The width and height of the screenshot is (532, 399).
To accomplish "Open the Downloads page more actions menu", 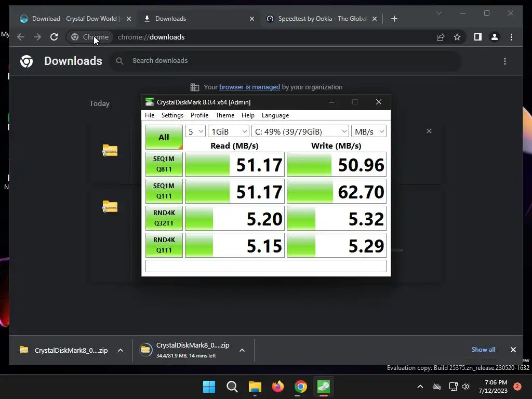I will point(505,61).
